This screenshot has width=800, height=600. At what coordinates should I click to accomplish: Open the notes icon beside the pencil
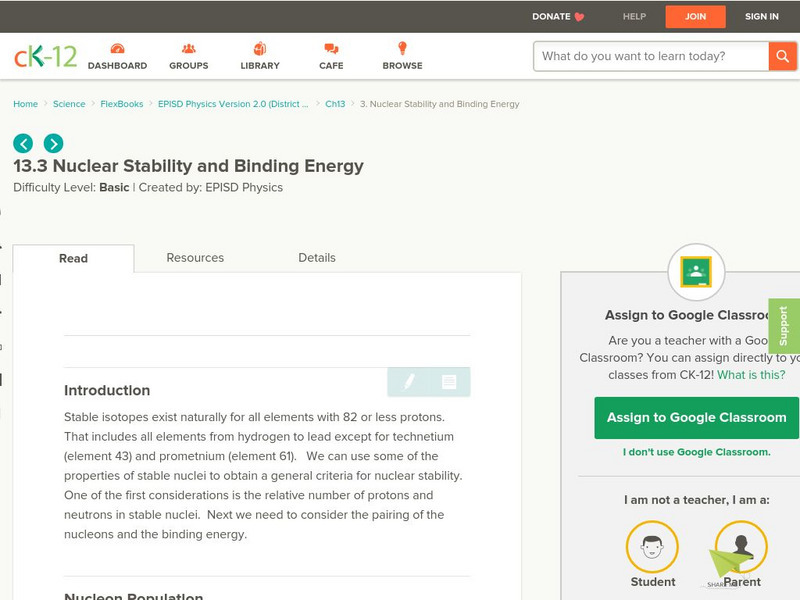(448, 381)
